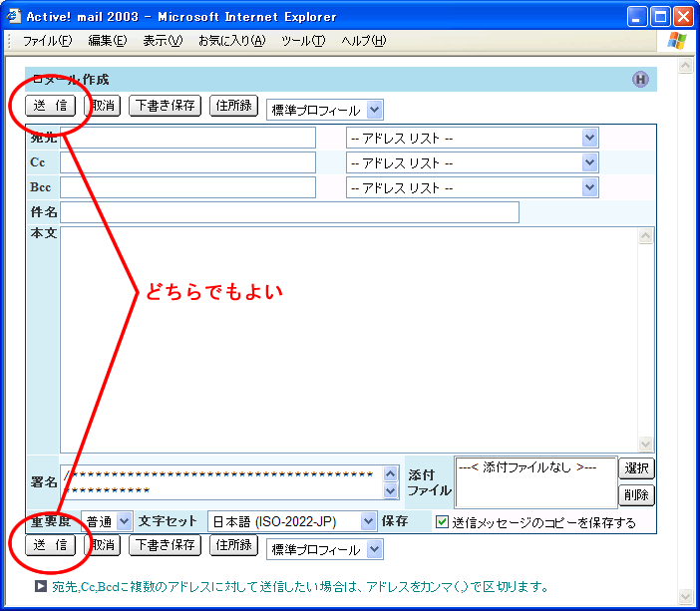Click the 件名 subject input field
This screenshot has width=700, height=611.
[290, 212]
